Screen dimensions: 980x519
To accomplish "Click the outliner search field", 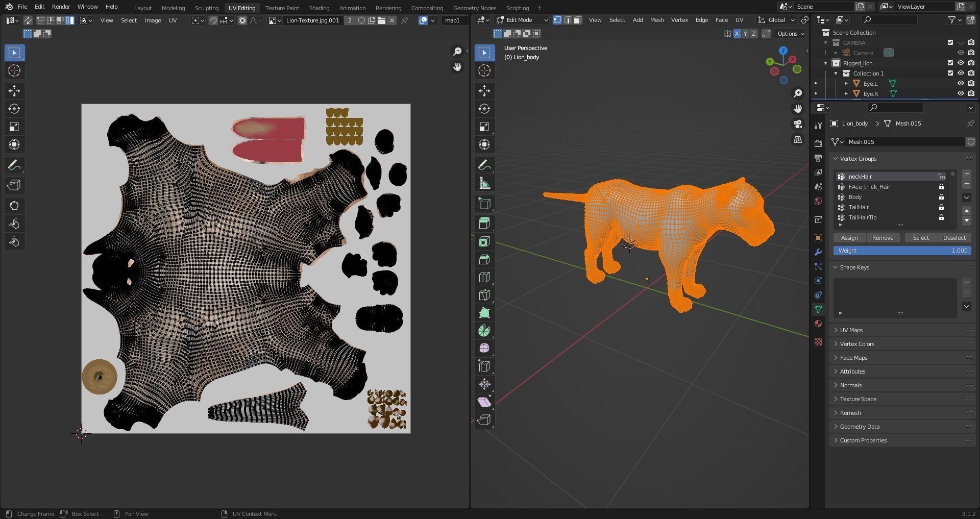I will click(x=889, y=20).
